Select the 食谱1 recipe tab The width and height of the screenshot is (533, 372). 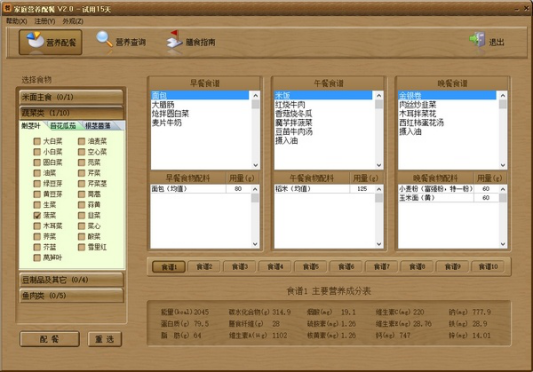[169, 267]
